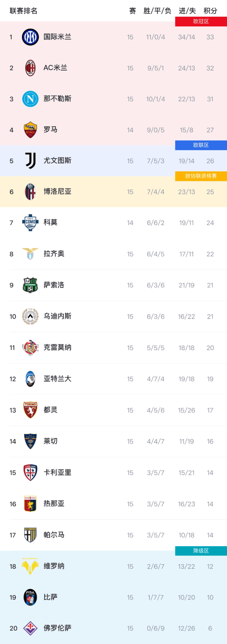Click the Torino club crest

30,410
